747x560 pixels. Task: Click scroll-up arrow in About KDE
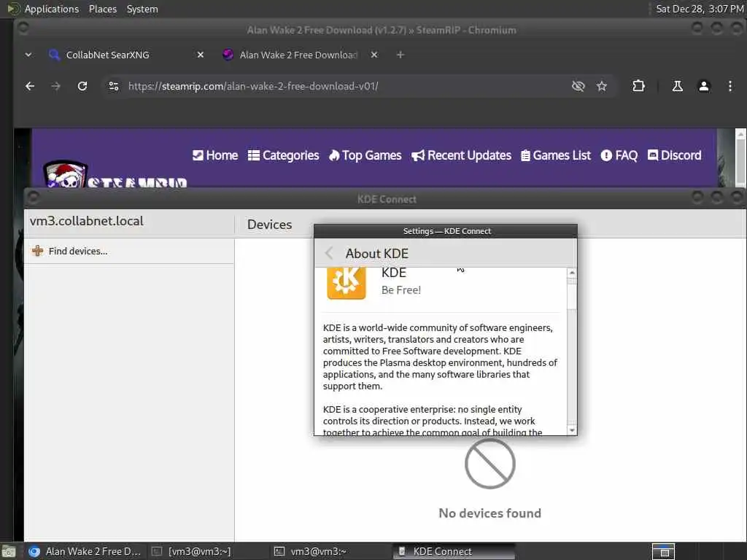tap(572, 273)
